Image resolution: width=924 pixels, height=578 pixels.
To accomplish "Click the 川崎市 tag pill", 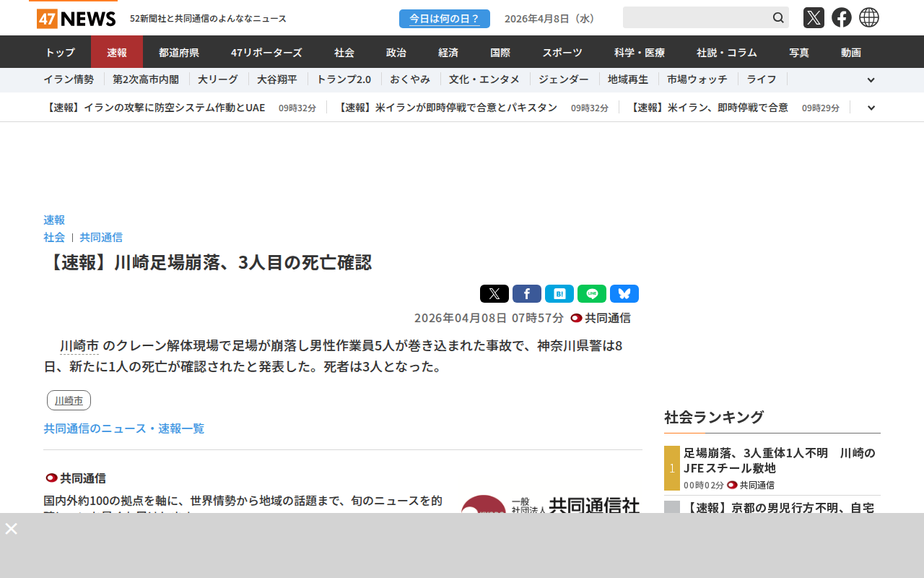I will (69, 400).
